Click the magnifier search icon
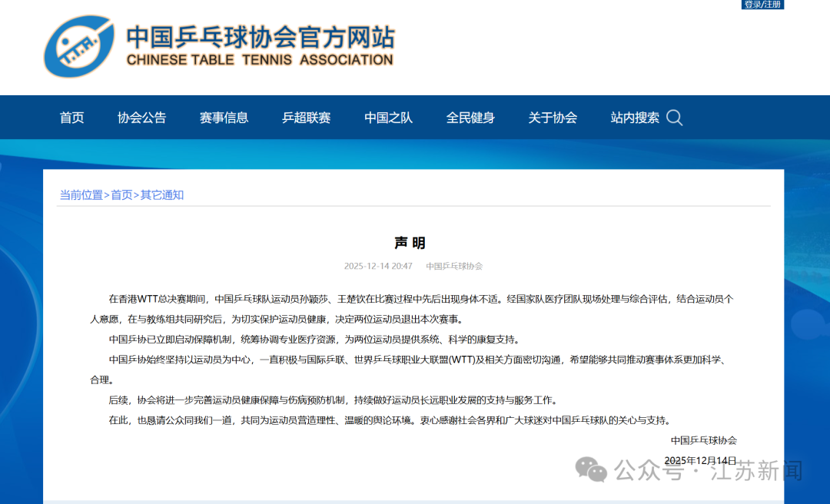Screen dimensions: 830x504 (674, 118)
